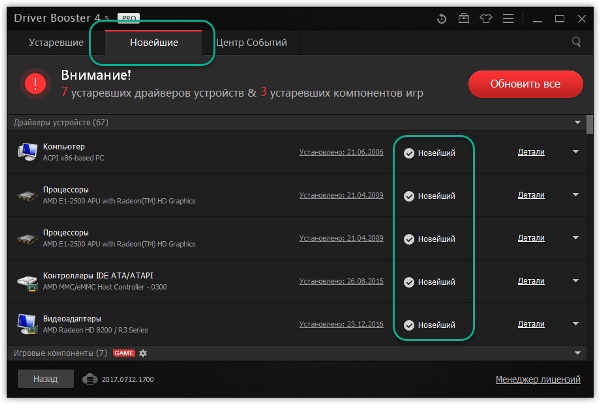Open the toolbox icon in title bar
This screenshot has width=600, height=404.
click(464, 18)
